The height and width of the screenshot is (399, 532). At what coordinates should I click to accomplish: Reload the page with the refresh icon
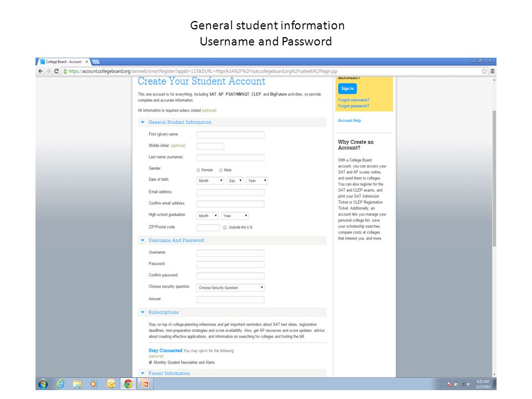click(57, 71)
